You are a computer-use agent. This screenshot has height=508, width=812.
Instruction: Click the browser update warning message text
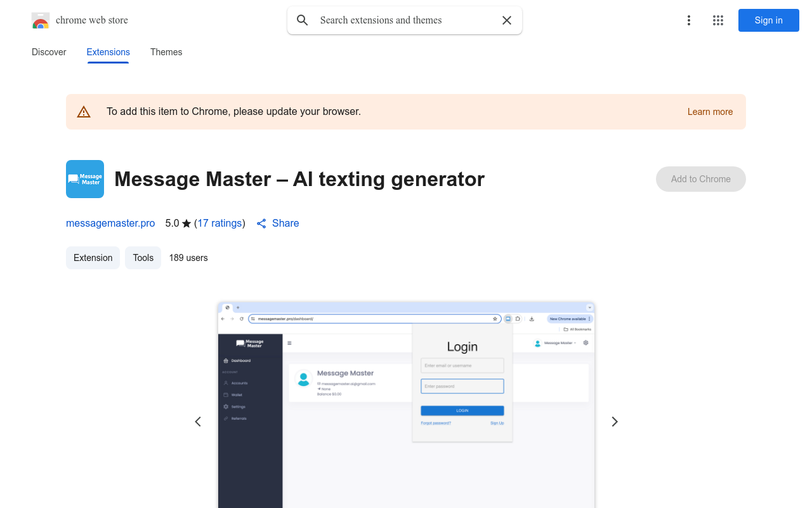coord(233,112)
